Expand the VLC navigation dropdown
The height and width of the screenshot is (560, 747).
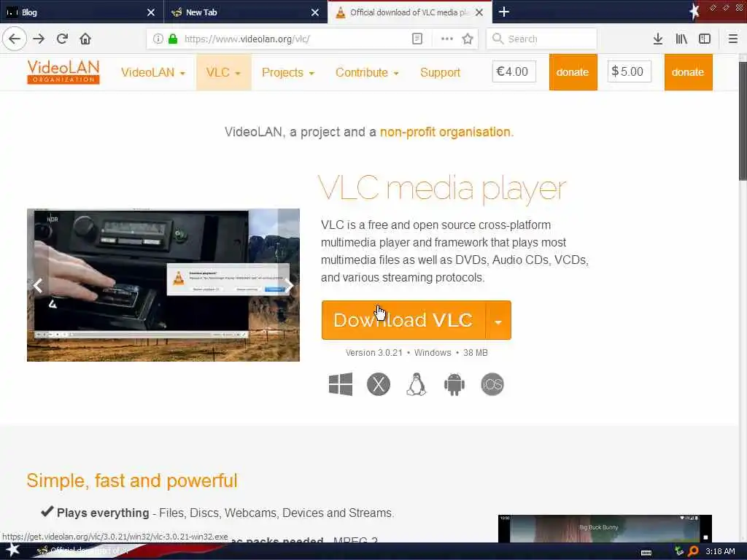tap(223, 72)
